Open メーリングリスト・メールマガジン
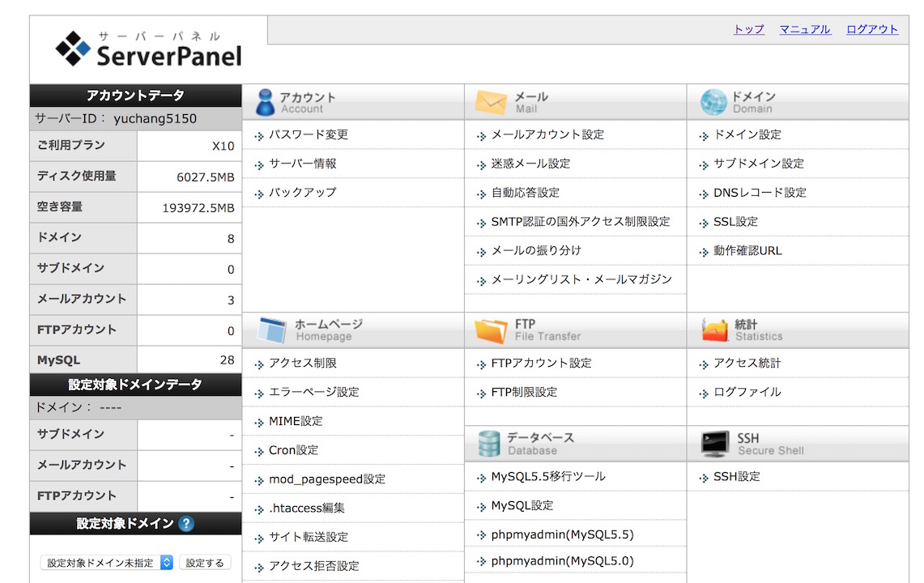The width and height of the screenshot is (924, 583). (581, 279)
